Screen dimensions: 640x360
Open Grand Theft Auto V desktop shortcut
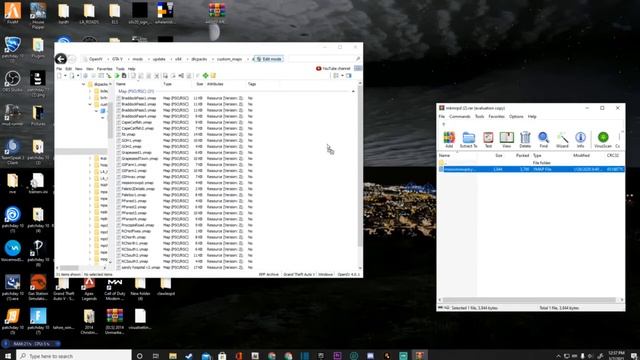coord(63,289)
